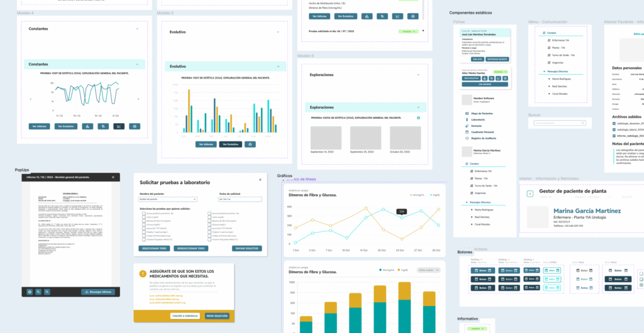This screenshot has height=333, width=644.
Task: Dismiss the Aceptado tag under Informativo
Action: coord(483,329)
